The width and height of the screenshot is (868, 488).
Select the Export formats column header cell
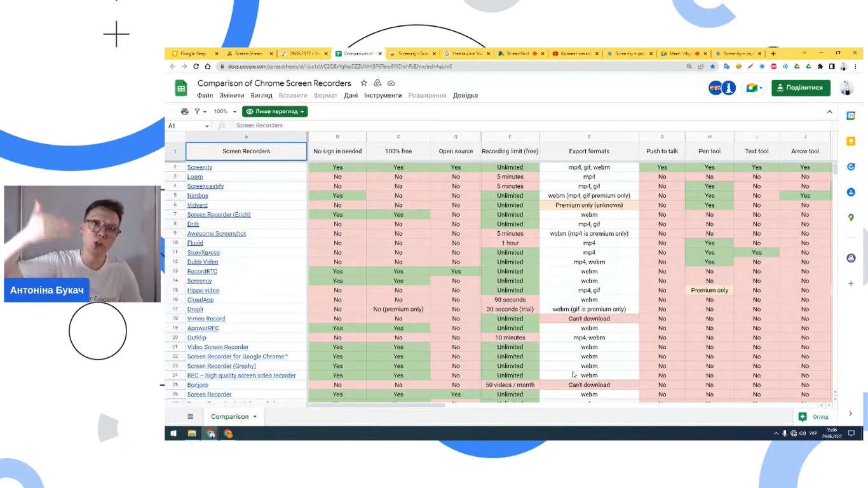pos(589,151)
